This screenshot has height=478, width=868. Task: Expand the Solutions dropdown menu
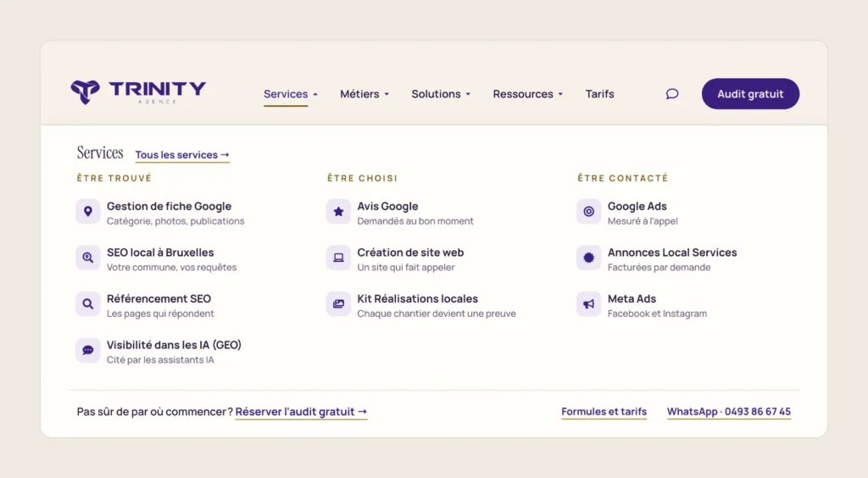[441, 94]
